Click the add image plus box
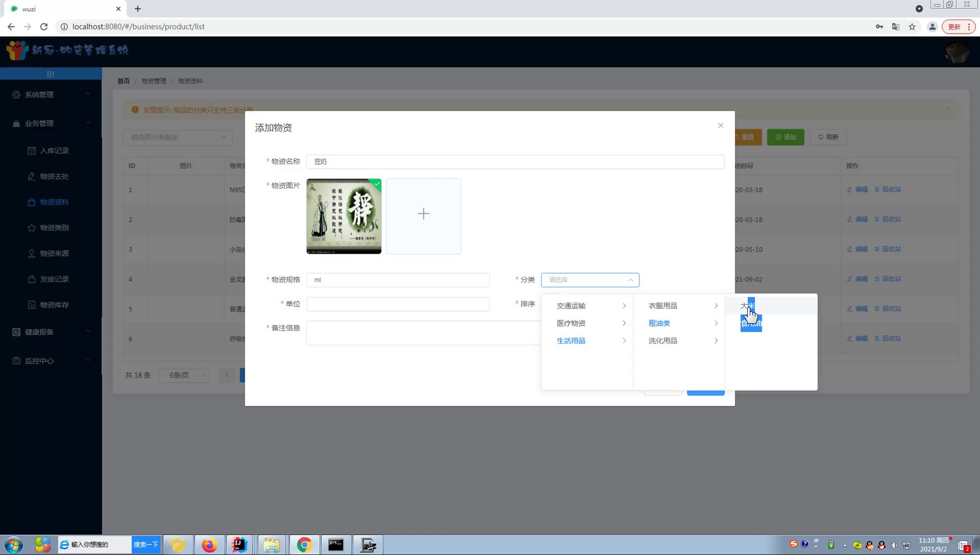This screenshot has width=980, height=555. point(423,216)
